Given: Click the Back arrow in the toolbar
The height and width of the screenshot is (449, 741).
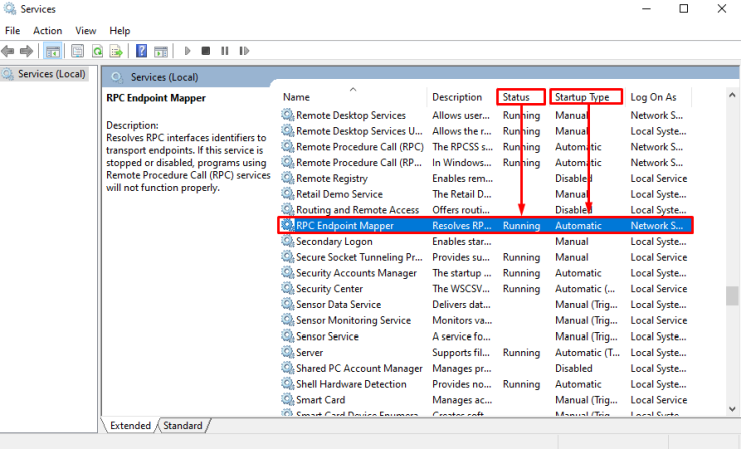Looking at the screenshot, I should (10, 51).
